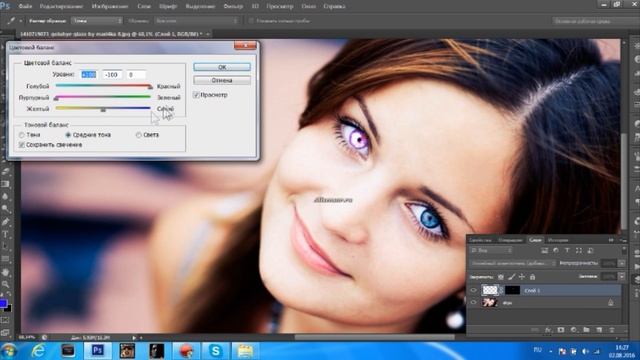This screenshot has width=640, height=360.
Task: Click the Yellow-Blue slider handle
Action: (x=103, y=109)
